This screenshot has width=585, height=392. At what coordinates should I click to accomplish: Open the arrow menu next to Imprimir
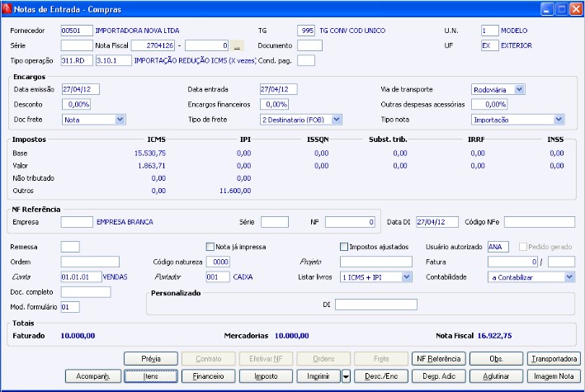(347, 376)
